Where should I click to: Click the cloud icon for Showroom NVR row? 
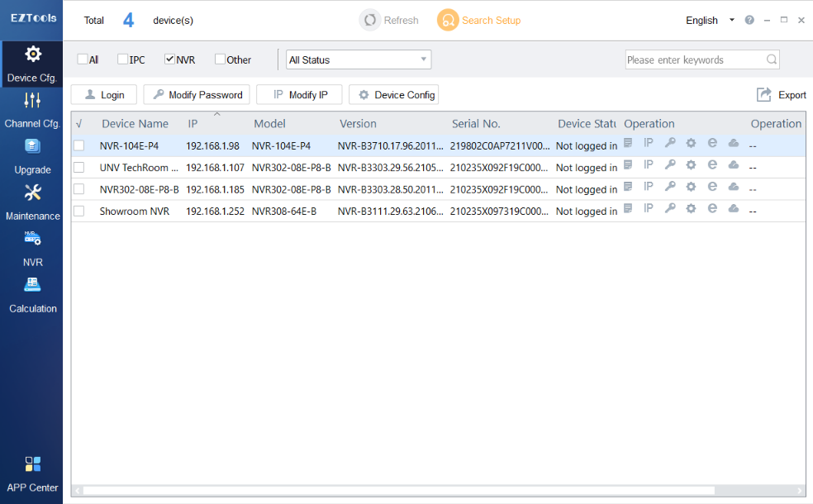point(733,208)
